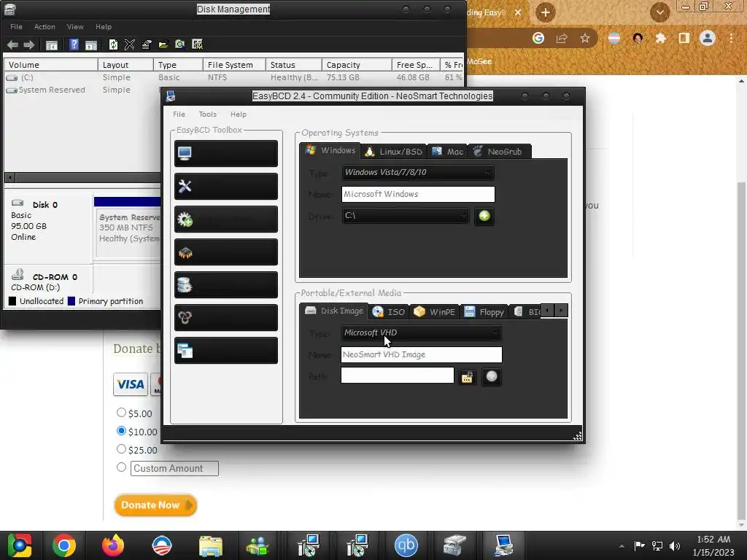
Task: Open the BCD Backup/Repair button with database icon
Action: tap(226, 285)
